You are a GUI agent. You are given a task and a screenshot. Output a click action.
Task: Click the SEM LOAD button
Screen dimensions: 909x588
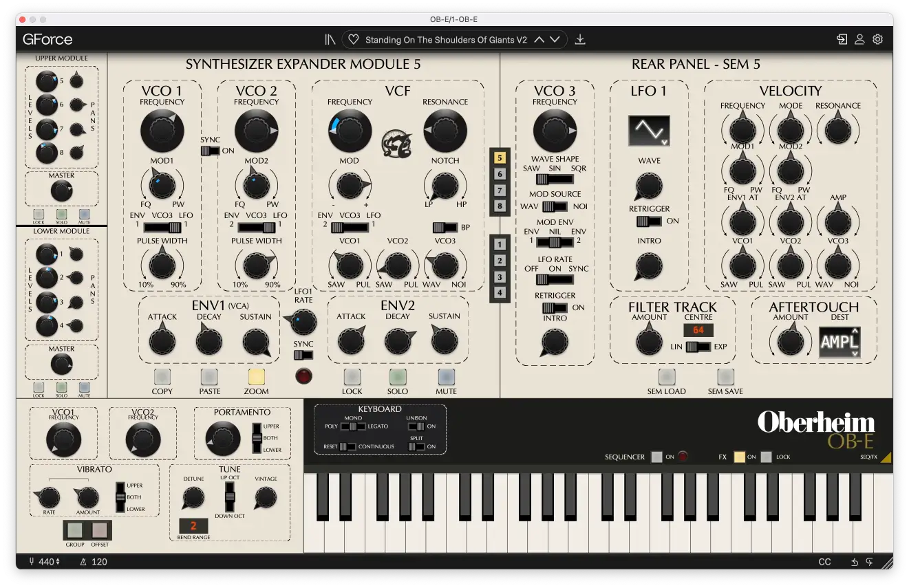click(x=667, y=376)
